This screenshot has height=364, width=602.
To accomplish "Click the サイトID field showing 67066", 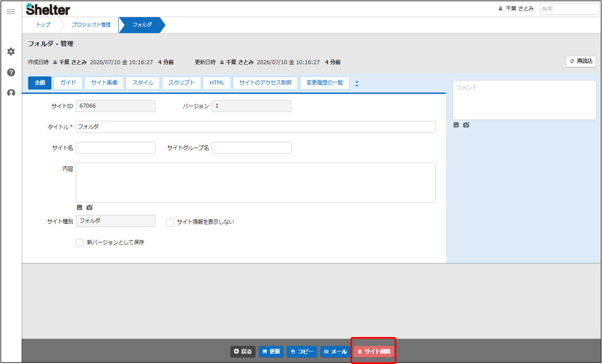I will [115, 106].
